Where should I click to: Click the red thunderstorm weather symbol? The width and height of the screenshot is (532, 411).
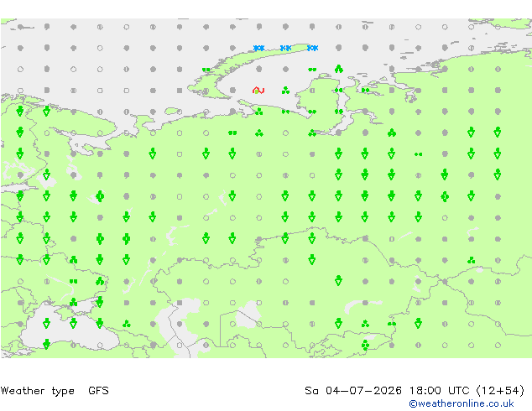click(258, 91)
